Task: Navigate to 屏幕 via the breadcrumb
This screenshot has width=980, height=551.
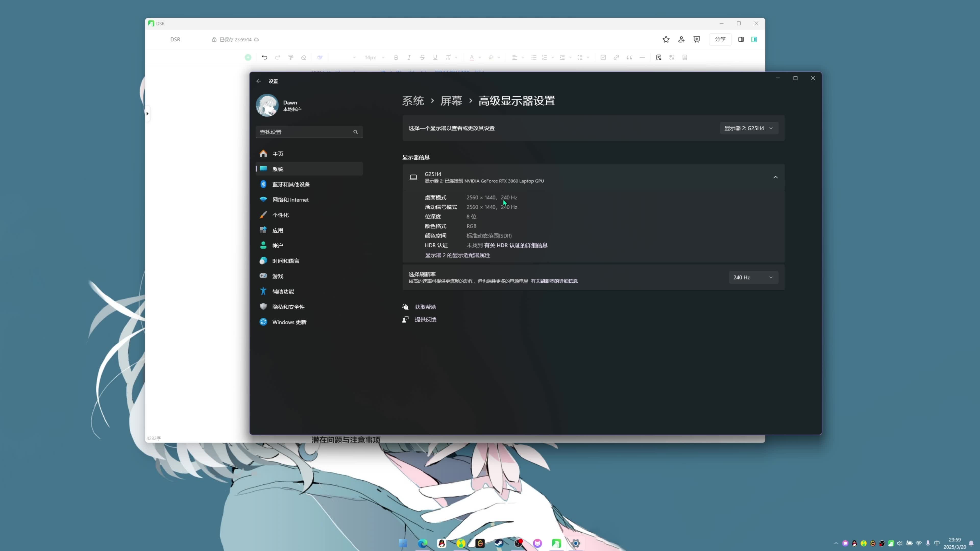Action: [x=451, y=101]
